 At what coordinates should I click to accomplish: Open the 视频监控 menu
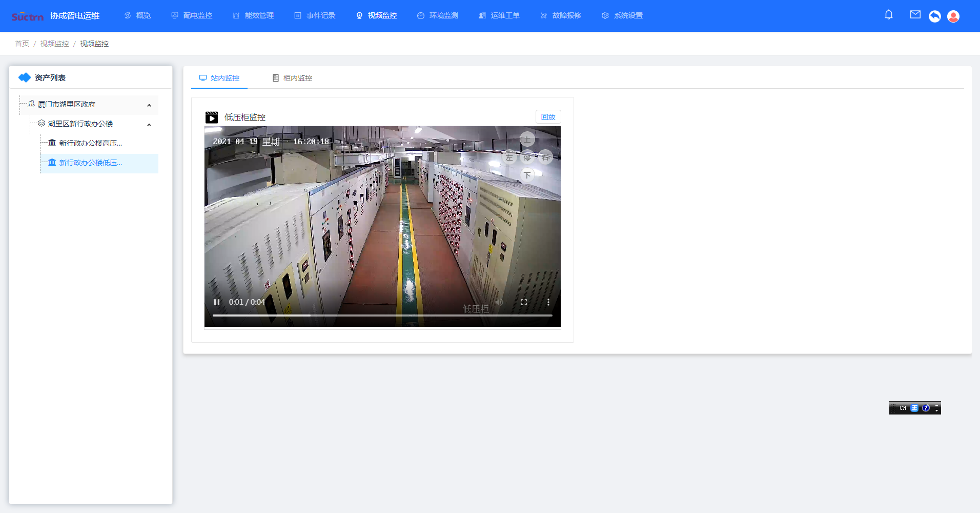tap(376, 16)
